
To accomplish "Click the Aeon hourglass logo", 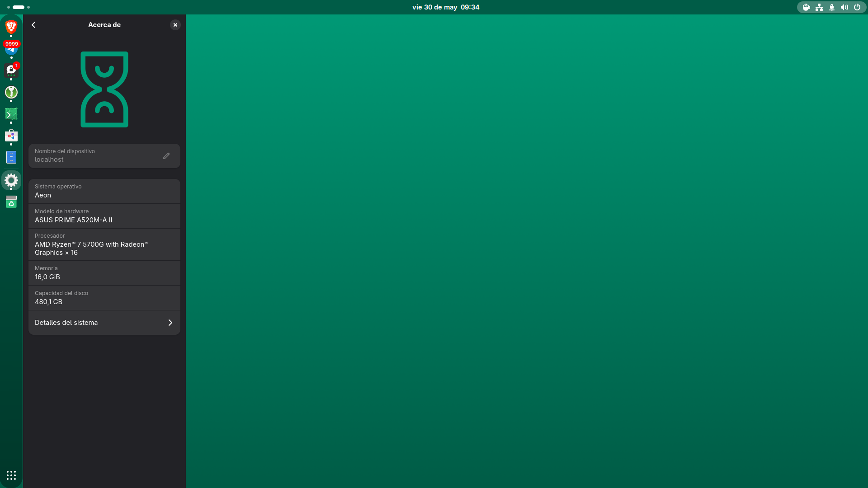I will (104, 89).
